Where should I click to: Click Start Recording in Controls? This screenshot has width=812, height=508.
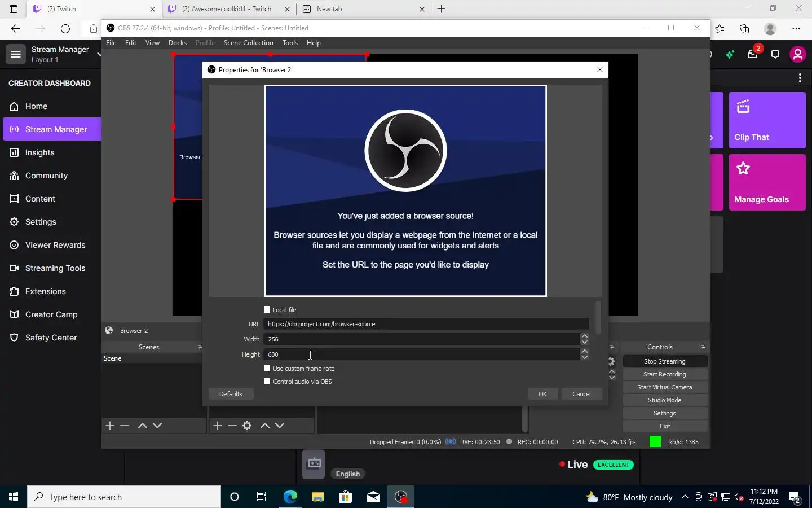(x=665, y=374)
